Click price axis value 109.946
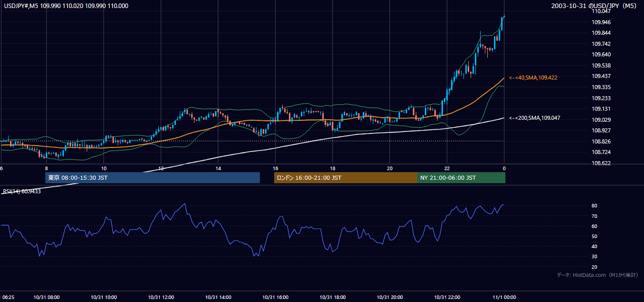Image resolution: width=644 pixels, height=302 pixels. tap(602, 22)
